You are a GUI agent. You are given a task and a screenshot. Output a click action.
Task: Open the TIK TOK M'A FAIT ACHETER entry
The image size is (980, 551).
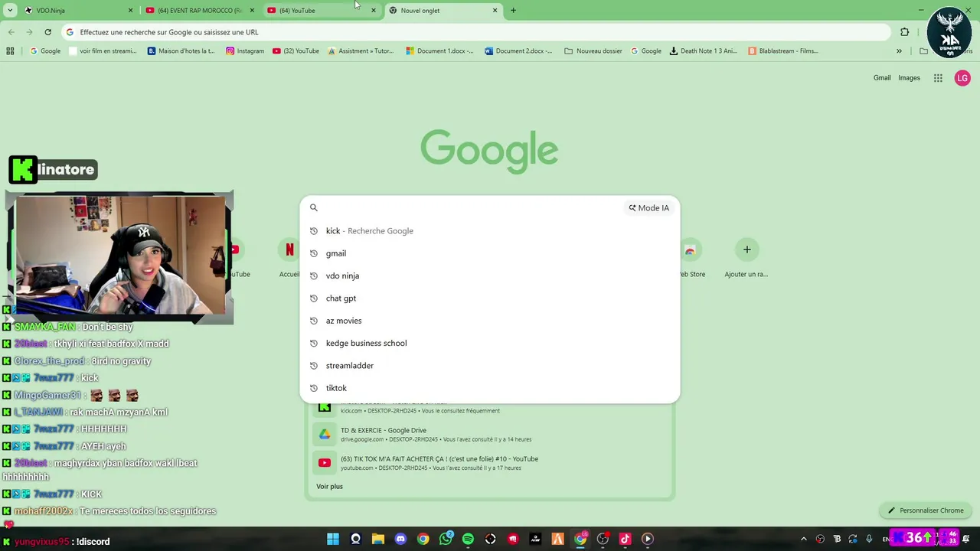tap(490, 463)
